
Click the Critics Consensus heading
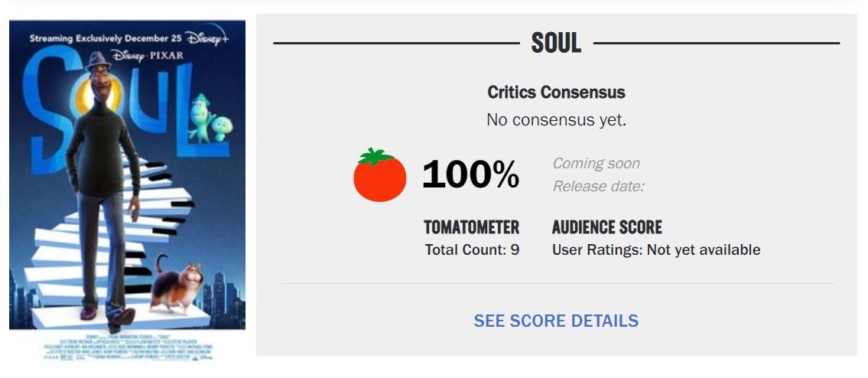coord(556,93)
